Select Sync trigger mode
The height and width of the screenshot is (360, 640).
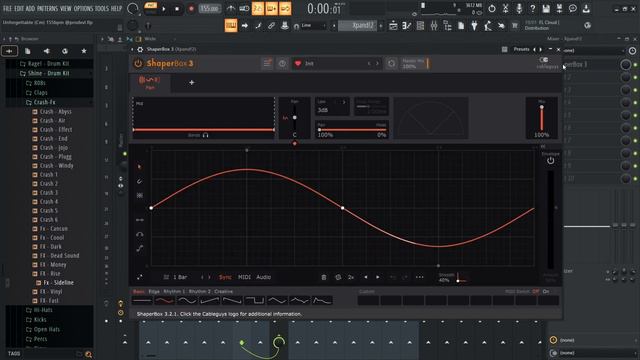[225, 277]
